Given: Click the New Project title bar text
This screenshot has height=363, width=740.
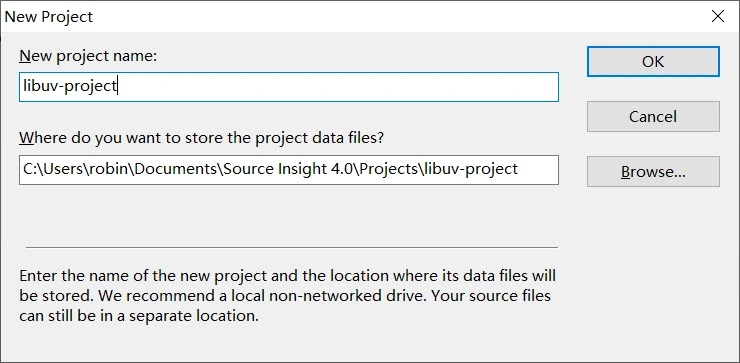Looking at the screenshot, I should click(x=49, y=17).
